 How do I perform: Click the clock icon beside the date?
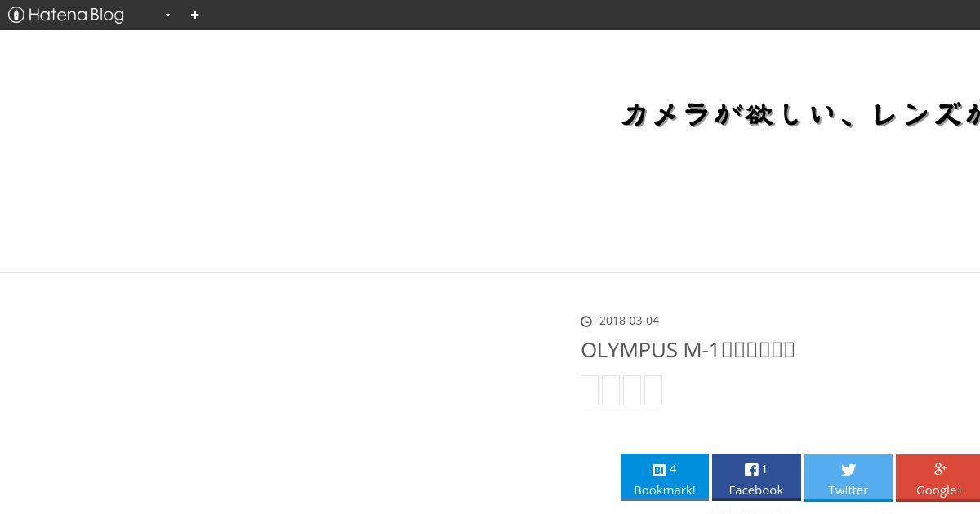(586, 321)
